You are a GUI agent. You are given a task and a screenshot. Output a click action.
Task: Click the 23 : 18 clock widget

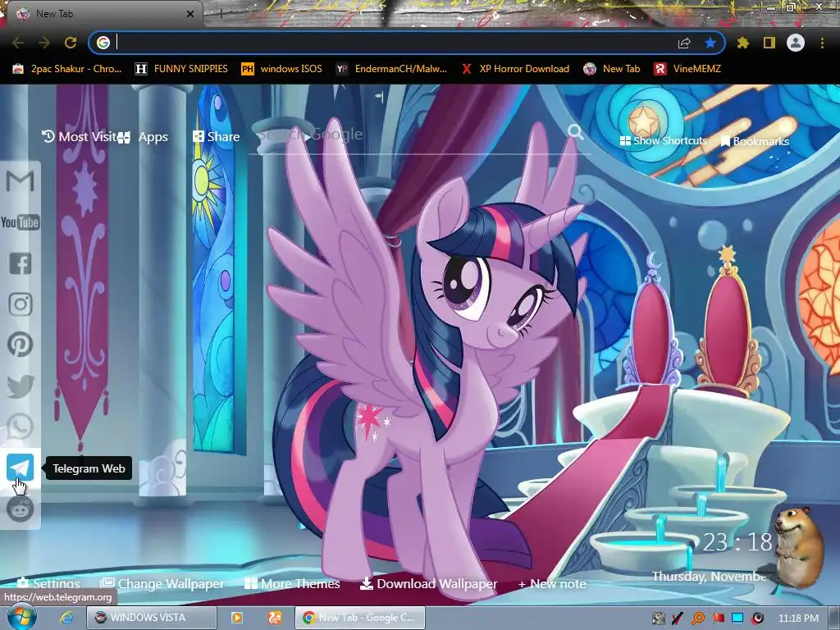coord(737,543)
